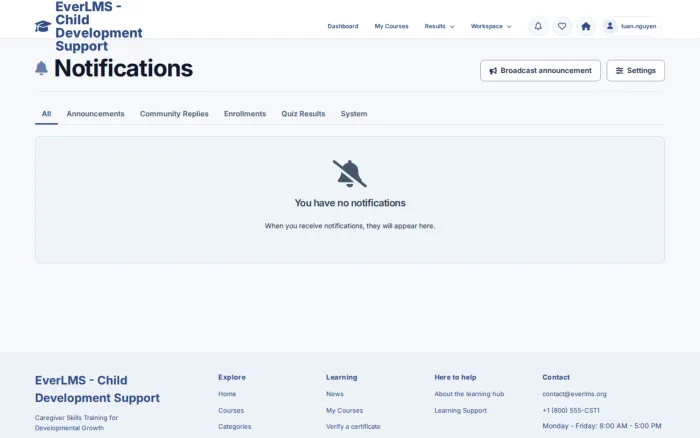Open the footer Home link
The image size is (700, 438).
[x=227, y=394]
